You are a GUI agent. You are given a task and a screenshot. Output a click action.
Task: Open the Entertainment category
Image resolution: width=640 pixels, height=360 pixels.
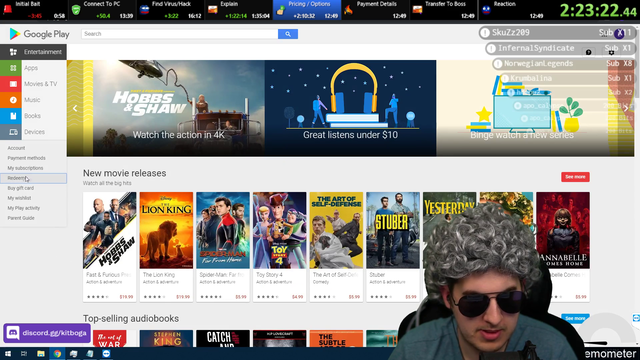(33, 52)
